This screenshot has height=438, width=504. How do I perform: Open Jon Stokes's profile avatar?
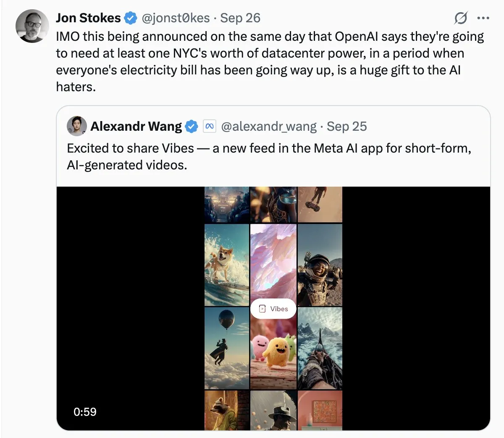coord(32,26)
